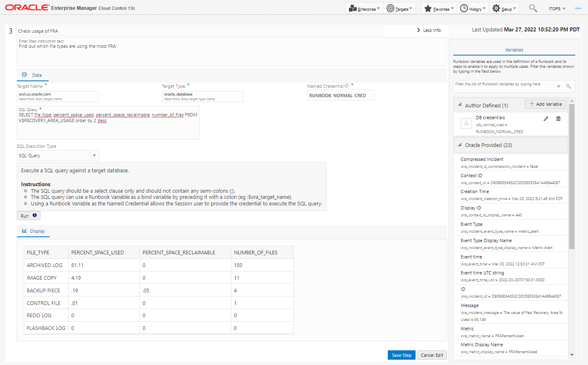Viewport: 588px width, 365px height.
Task: Click the Named Credential info icon
Action: (347, 86)
